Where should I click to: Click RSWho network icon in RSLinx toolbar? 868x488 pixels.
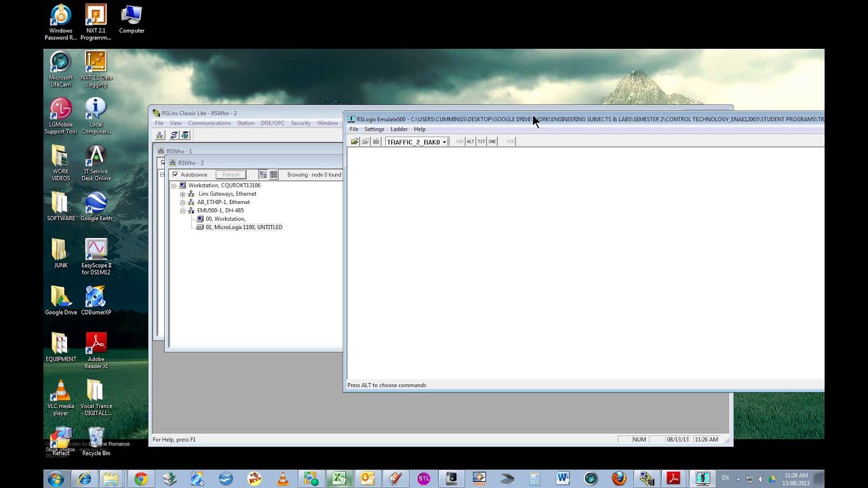[160, 135]
